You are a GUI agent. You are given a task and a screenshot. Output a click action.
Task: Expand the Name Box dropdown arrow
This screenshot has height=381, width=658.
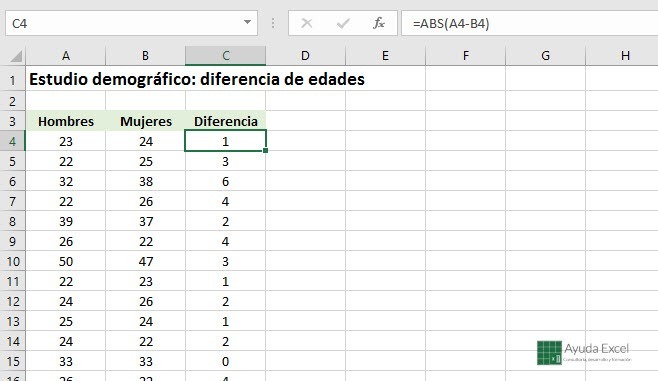pos(248,22)
